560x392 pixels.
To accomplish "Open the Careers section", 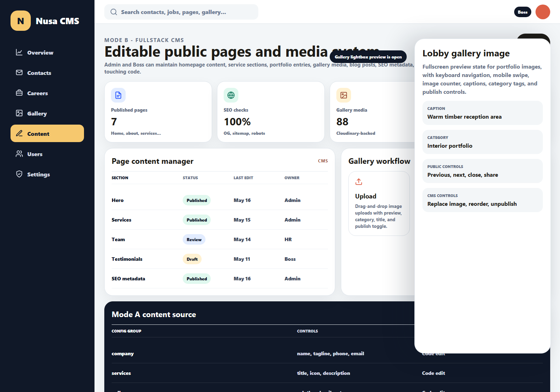I will point(47,93).
